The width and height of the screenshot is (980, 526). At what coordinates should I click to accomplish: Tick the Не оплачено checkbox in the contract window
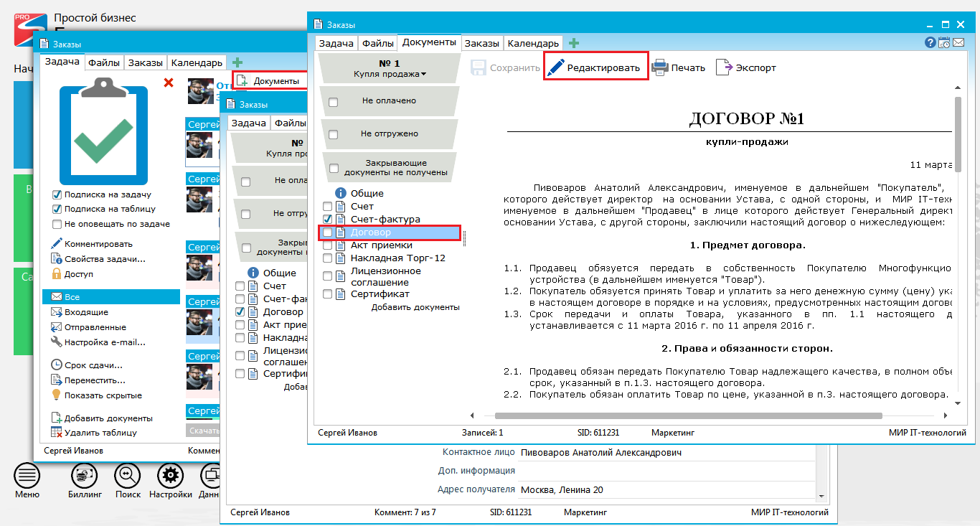tap(333, 102)
